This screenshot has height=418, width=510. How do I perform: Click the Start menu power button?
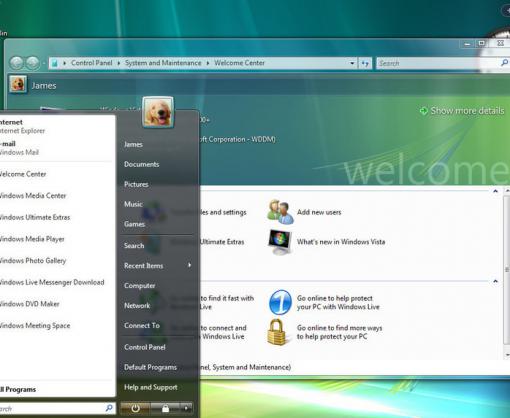pos(135,408)
